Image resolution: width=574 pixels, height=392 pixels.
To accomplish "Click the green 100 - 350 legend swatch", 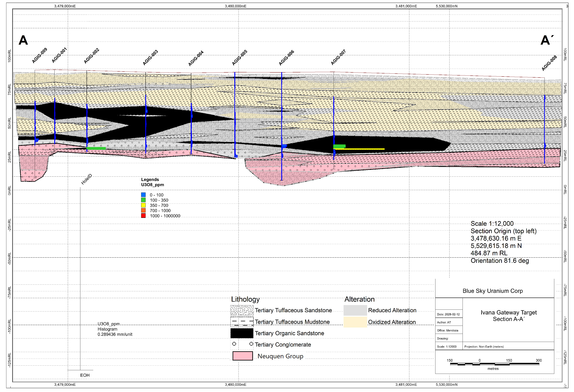I will [143, 200].
